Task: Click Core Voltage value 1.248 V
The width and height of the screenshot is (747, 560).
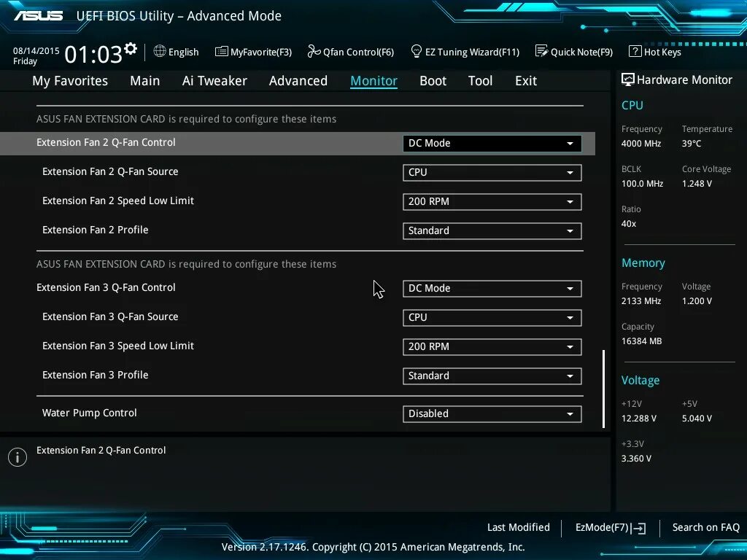Action: 697,183
